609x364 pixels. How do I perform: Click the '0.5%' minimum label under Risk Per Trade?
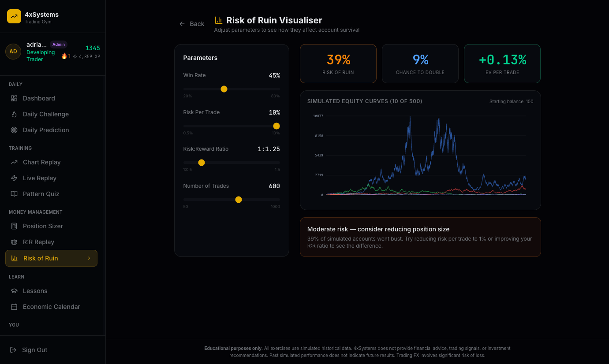tap(188, 133)
